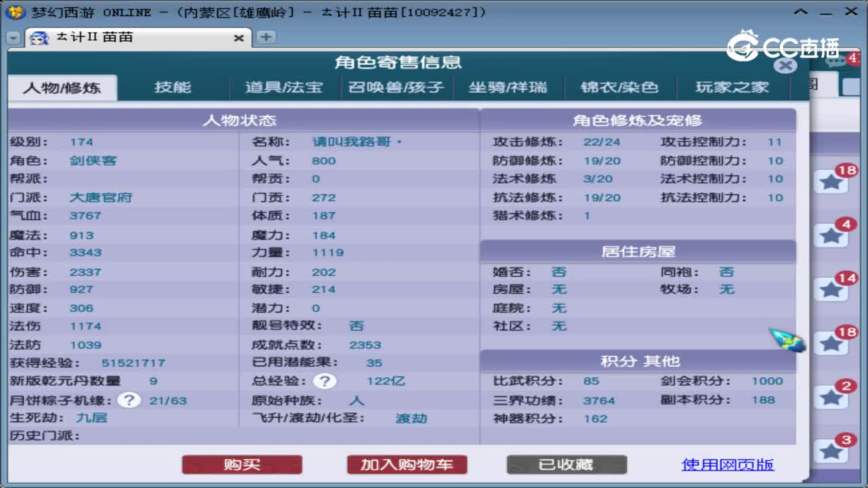Viewport: 868px width, 488px height.
Task: Click 加入购物车 to add to cart
Action: click(406, 466)
